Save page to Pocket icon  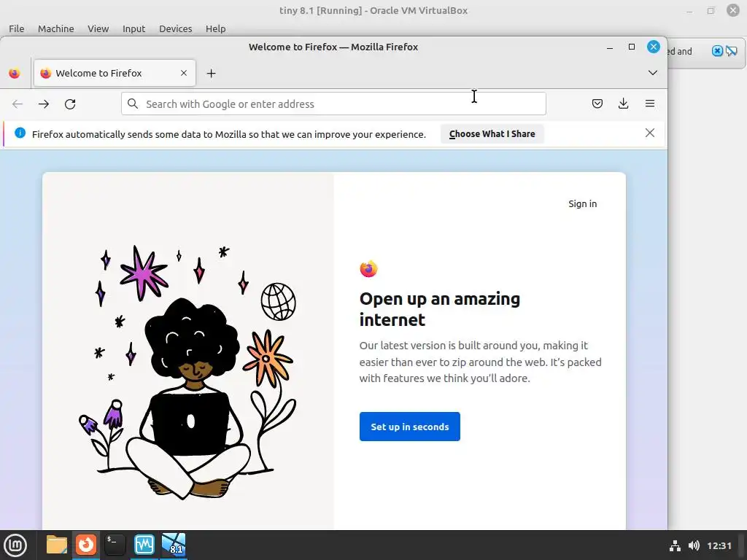click(597, 104)
